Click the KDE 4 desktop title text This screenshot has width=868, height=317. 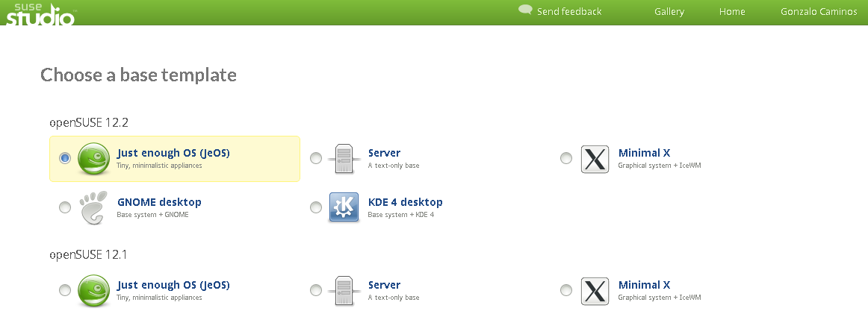[x=405, y=202]
